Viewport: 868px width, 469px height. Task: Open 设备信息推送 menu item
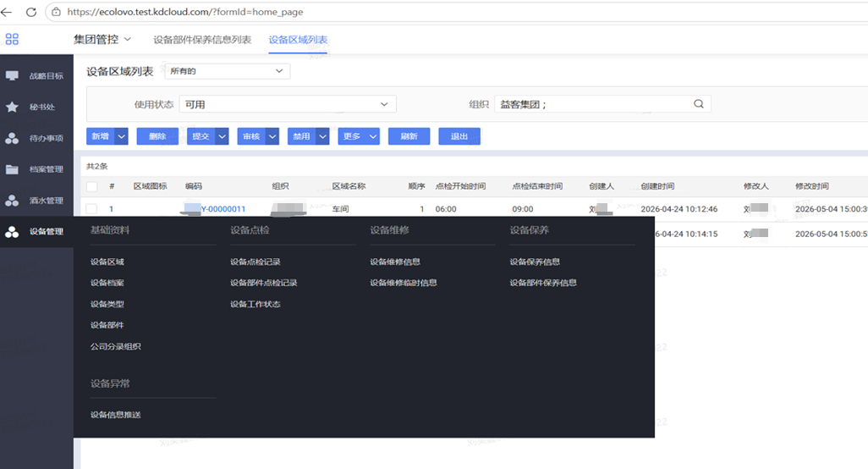(116, 415)
